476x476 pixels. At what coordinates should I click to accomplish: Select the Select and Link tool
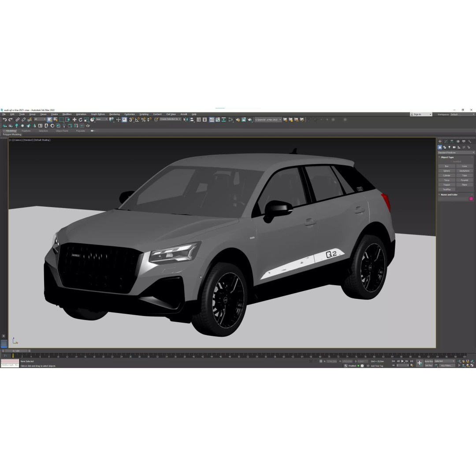pos(18,120)
